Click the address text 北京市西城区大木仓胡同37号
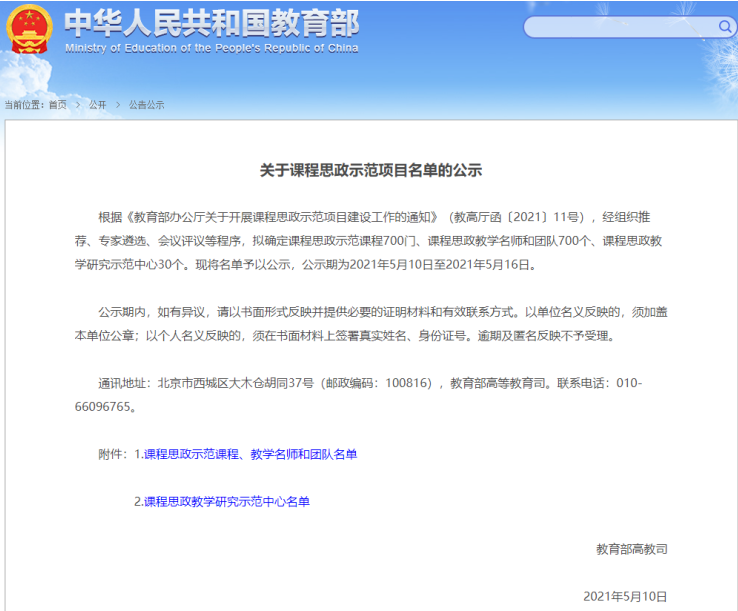This screenshot has height=611, width=738. click(x=235, y=383)
